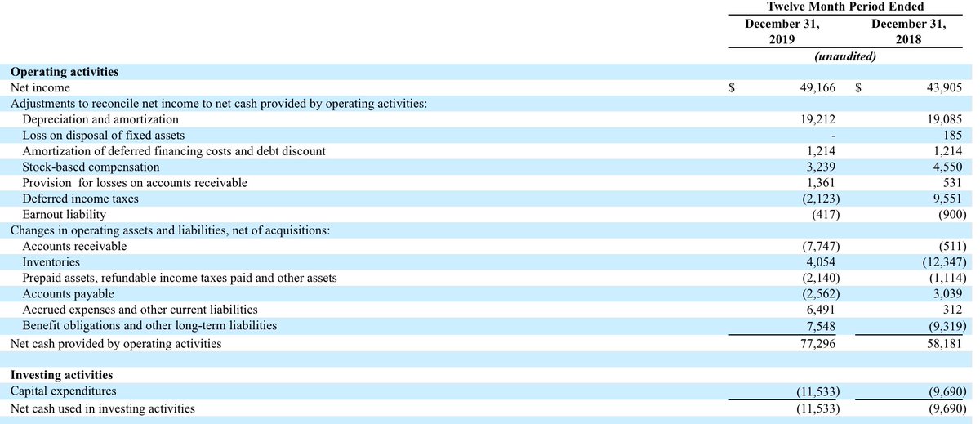Screen dimensions: 980x424
Task: Select provision value 531
Action: pos(952,182)
